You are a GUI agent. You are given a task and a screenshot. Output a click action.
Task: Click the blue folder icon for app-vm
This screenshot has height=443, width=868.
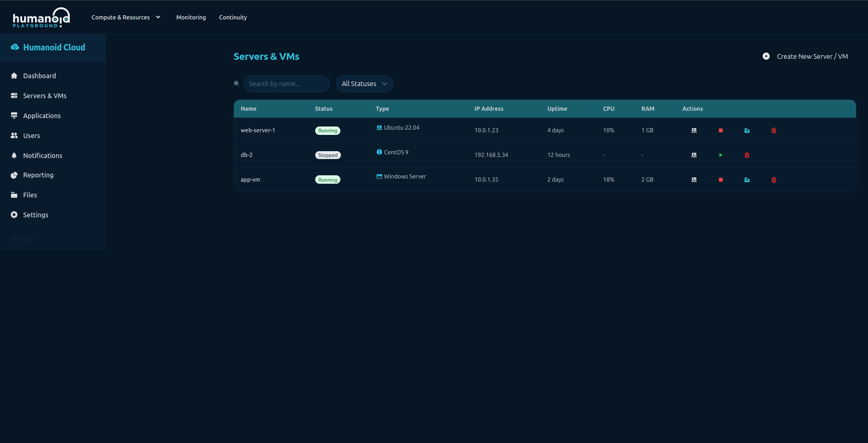(x=747, y=180)
